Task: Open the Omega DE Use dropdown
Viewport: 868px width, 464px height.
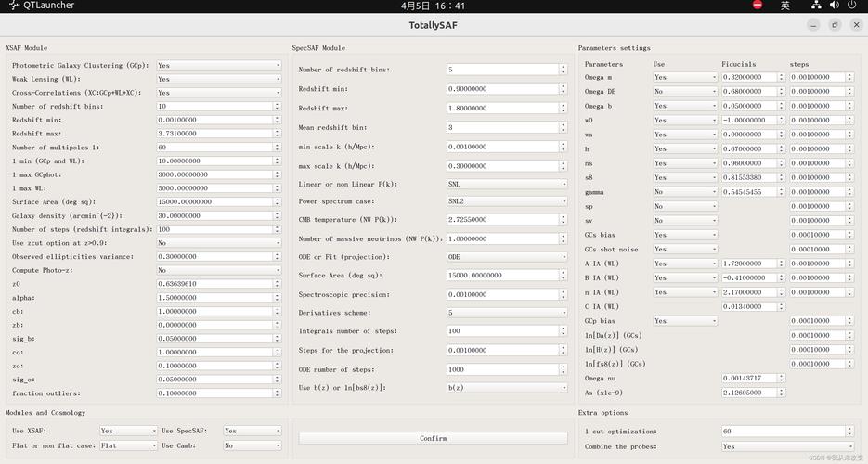Action: [x=685, y=91]
